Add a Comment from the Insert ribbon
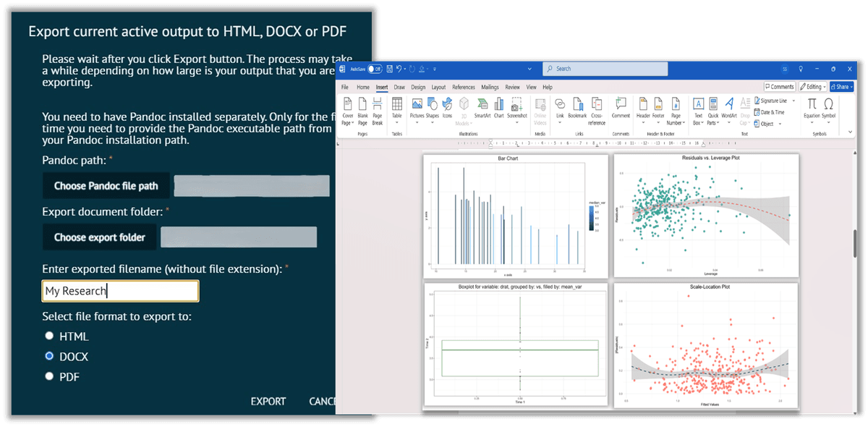This screenshot has width=868, height=427. pos(621,109)
